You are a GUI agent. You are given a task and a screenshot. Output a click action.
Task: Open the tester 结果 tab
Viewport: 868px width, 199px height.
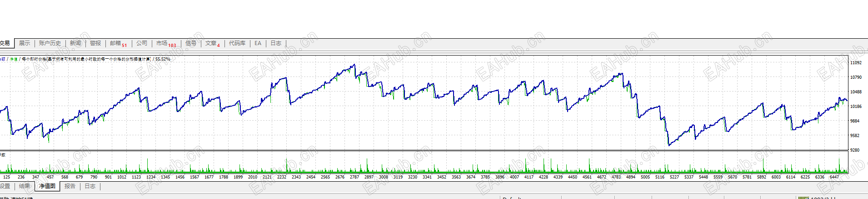coord(25,186)
